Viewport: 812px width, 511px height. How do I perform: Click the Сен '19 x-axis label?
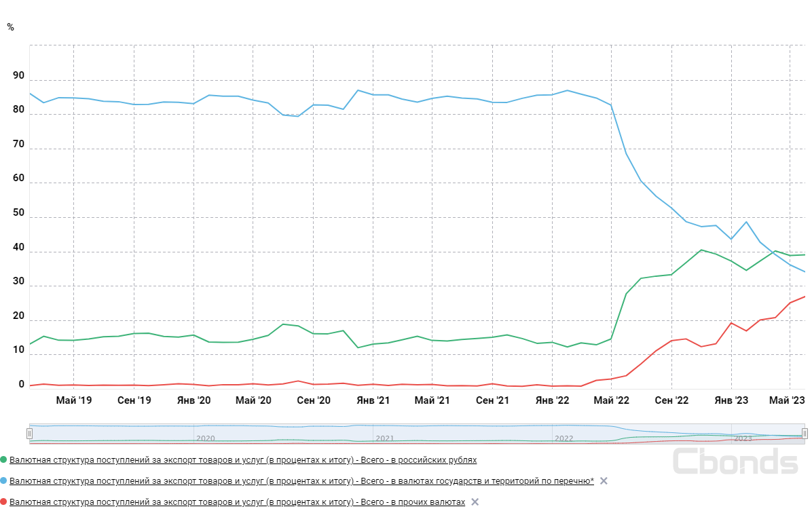[x=134, y=401]
